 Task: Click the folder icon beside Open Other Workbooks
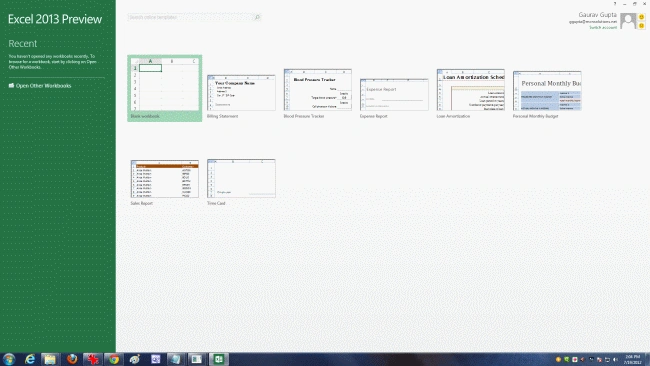(11, 85)
